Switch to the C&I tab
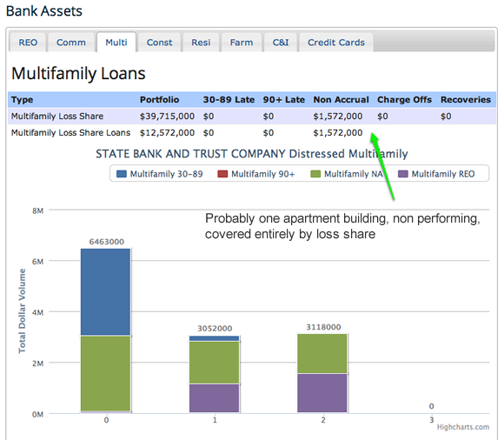The image size is (504, 440). coord(281,42)
